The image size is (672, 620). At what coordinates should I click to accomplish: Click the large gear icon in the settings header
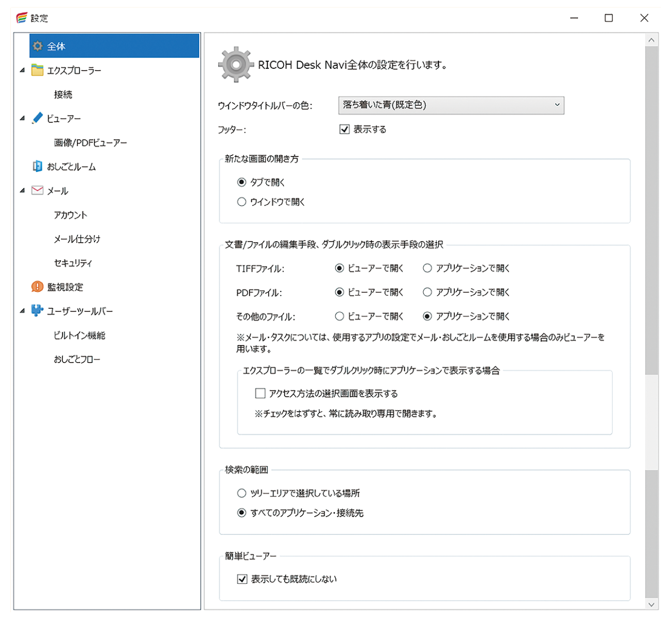point(236,65)
